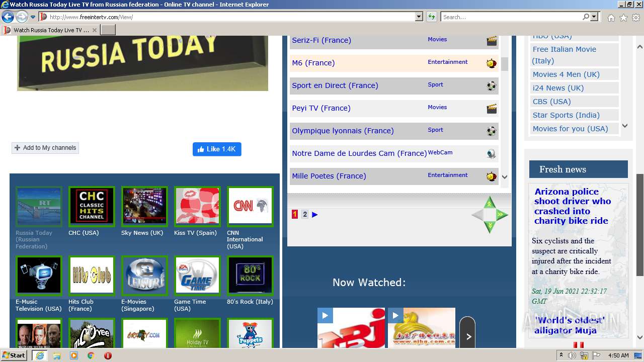
Task: Close the Watch Russia Today tab
Action: click(95, 30)
